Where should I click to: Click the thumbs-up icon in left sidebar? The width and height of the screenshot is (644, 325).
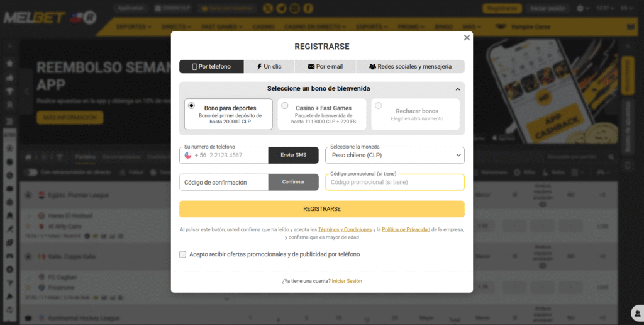pos(10,77)
